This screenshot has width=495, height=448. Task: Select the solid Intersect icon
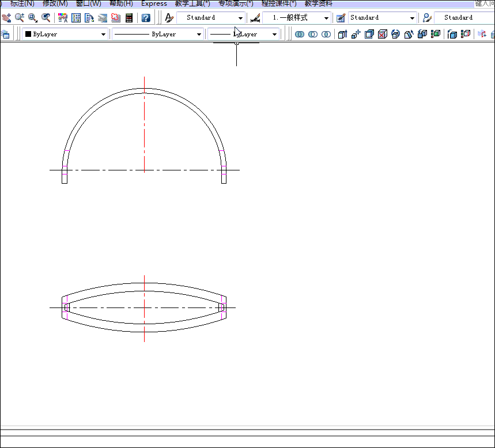(x=326, y=34)
